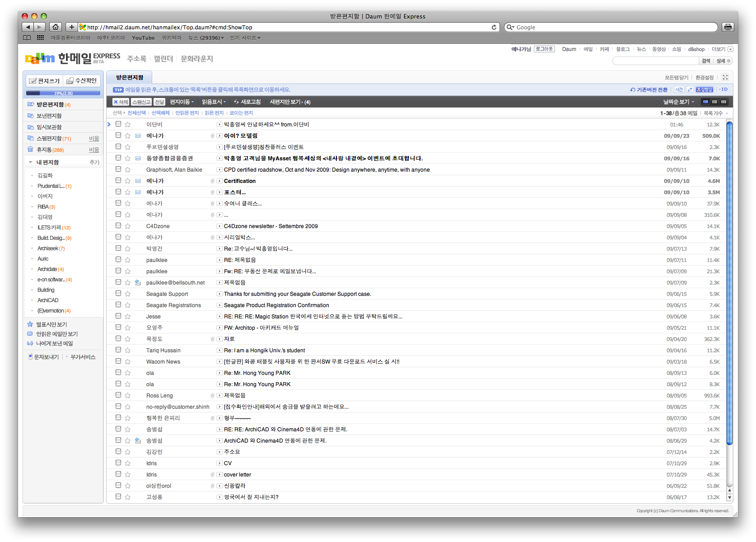
Task: Click the 전체선택 select all link
Action: coord(136,113)
